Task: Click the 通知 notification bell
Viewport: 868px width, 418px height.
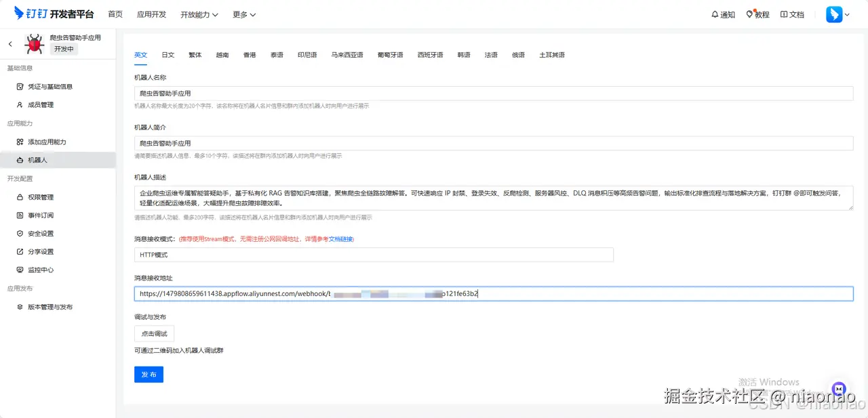Action: coord(723,14)
